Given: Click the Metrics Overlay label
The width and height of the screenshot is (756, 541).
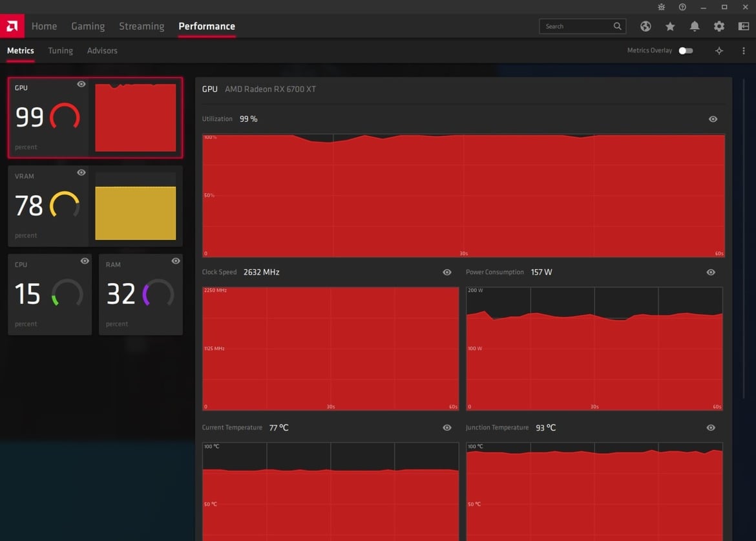Looking at the screenshot, I should 649,50.
